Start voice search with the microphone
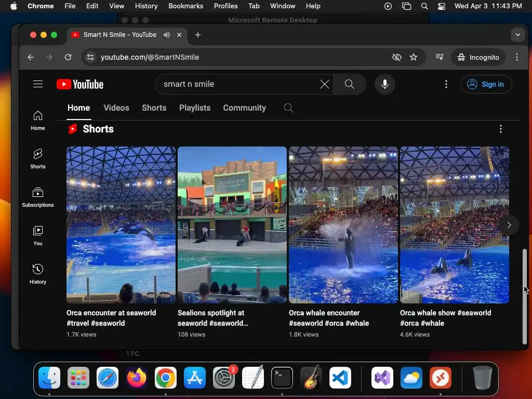Screen dimensions: 532x399 [x=385, y=84]
